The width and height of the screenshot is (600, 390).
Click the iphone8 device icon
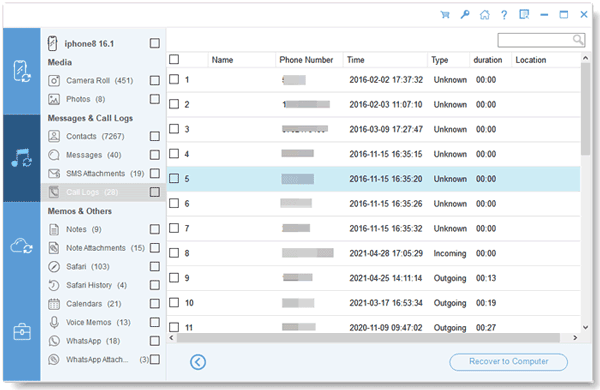tap(52, 43)
